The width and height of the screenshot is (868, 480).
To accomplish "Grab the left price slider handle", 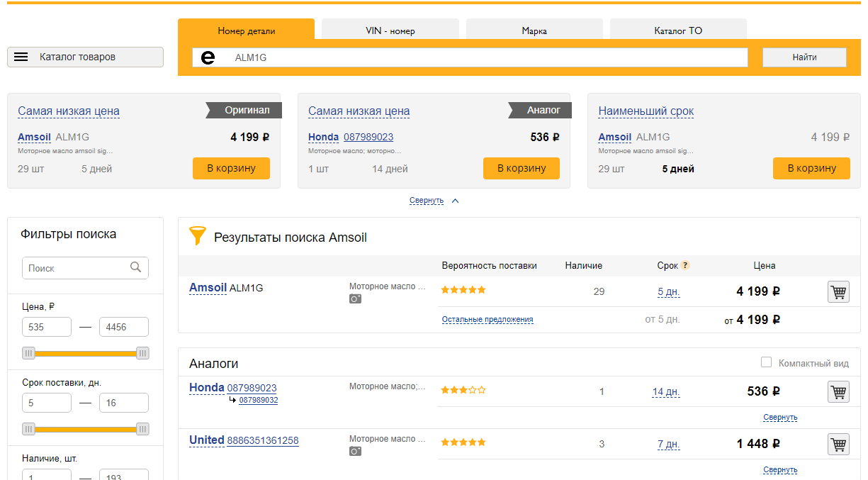I will pyautogui.click(x=28, y=353).
